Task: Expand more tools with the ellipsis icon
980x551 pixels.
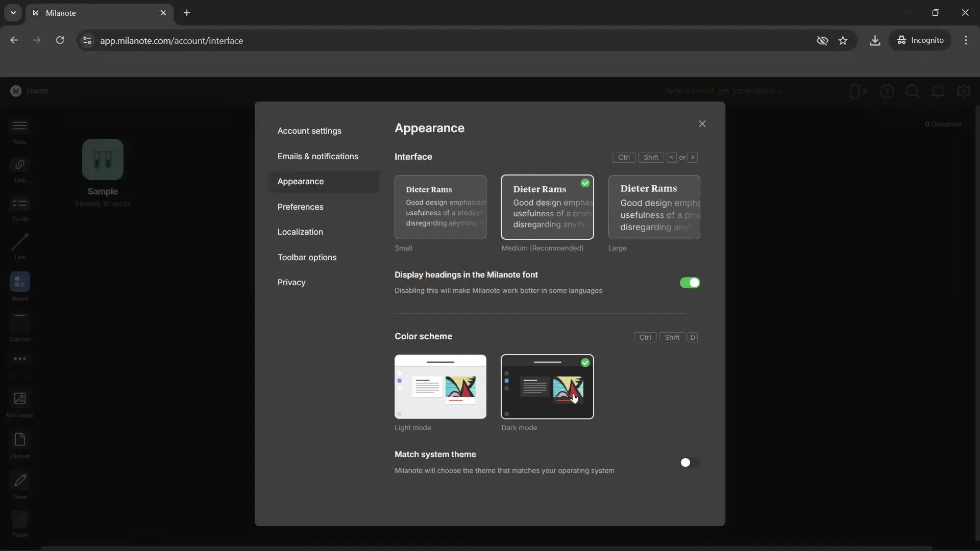Action: (19, 359)
